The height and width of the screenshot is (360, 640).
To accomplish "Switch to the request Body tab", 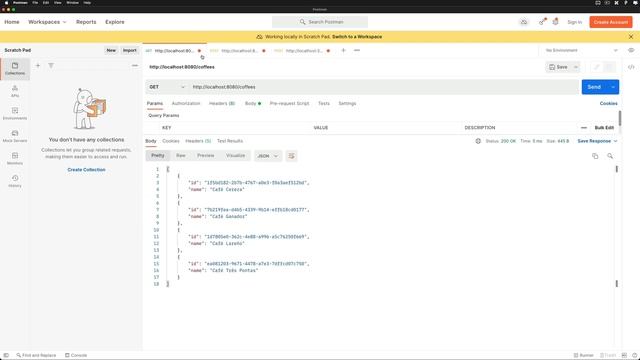I will click(x=253, y=104).
